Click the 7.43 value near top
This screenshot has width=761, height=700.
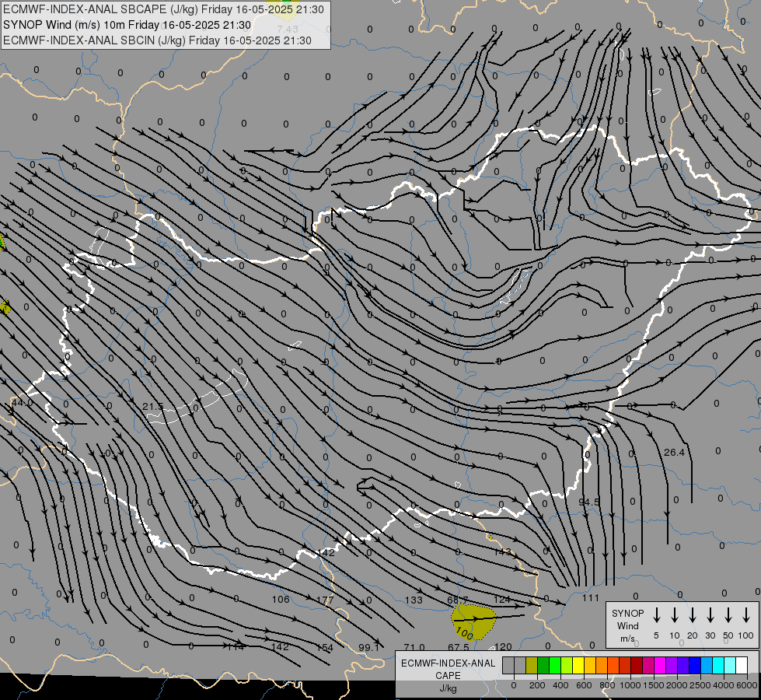click(288, 29)
